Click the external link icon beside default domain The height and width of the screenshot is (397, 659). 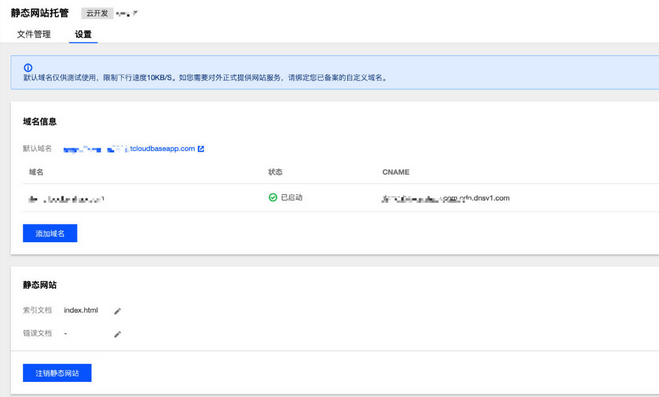coord(201,149)
